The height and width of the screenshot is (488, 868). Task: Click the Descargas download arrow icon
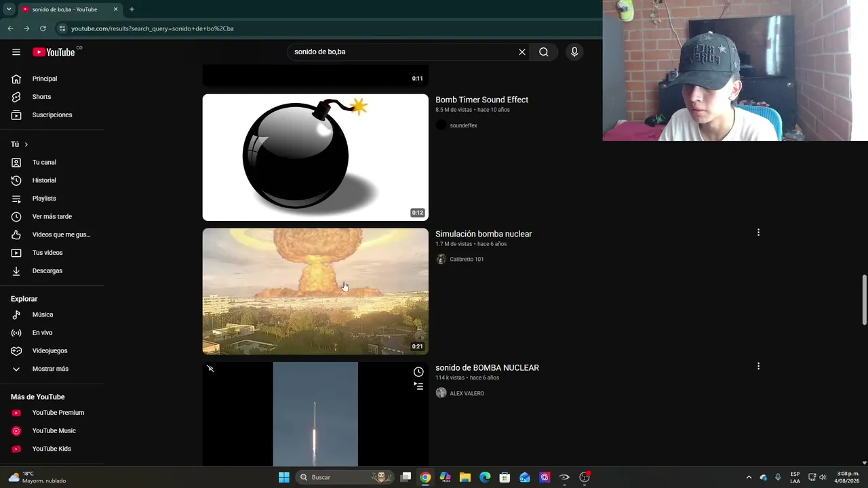tap(16, 271)
